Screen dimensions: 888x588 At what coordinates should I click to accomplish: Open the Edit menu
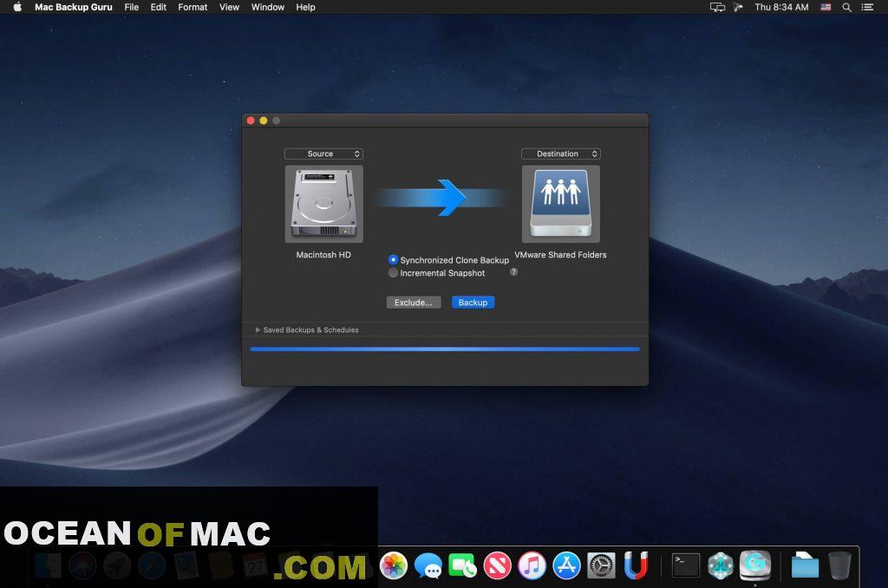[x=158, y=7]
